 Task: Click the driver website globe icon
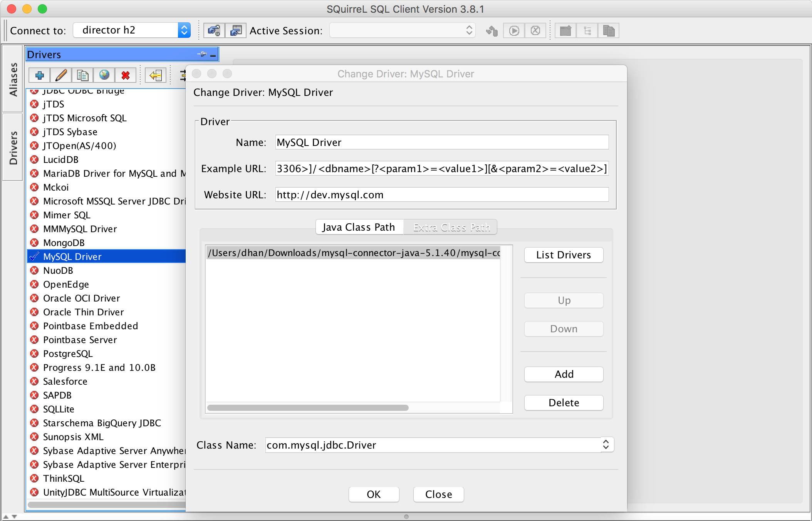[x=104, y=75]
